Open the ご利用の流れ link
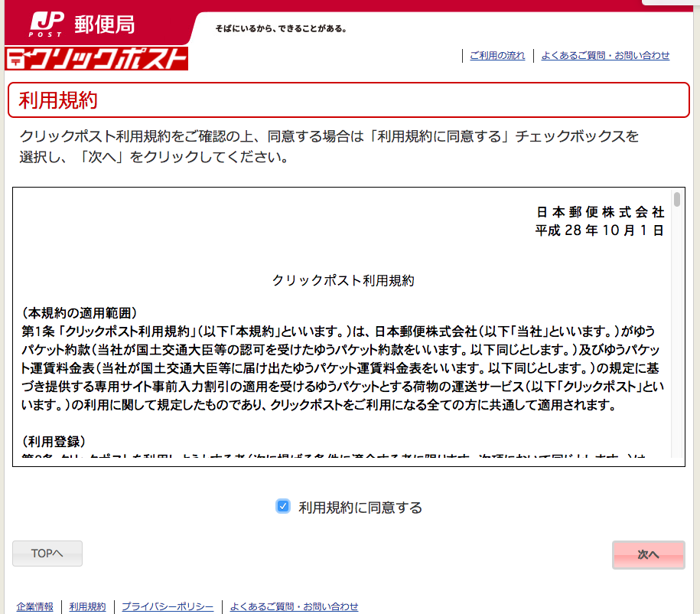The height and width of the screenshot is (614, 700). [x=497, y=55]
